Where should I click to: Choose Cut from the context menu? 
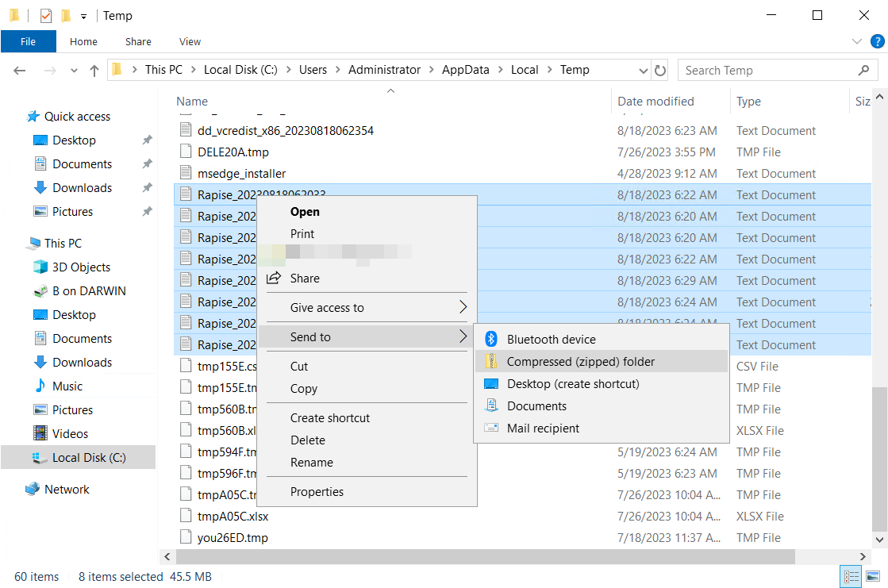367,367
